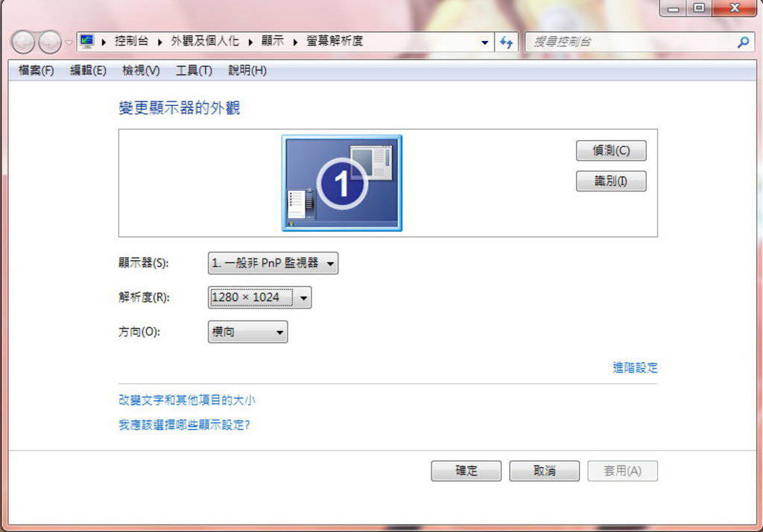Click the 確定 button to confirm
The image size is (763, 532).
point(466,471)
